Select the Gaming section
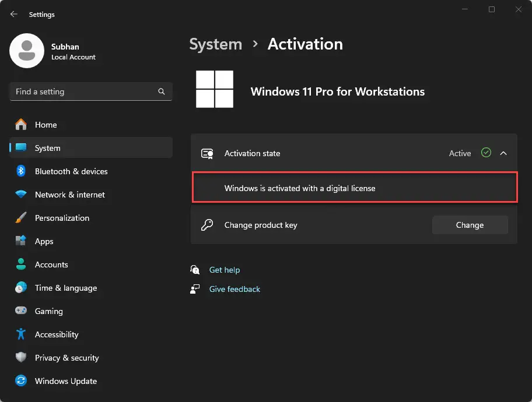Screen dimensions: 532x402 [x=50, y=311]
